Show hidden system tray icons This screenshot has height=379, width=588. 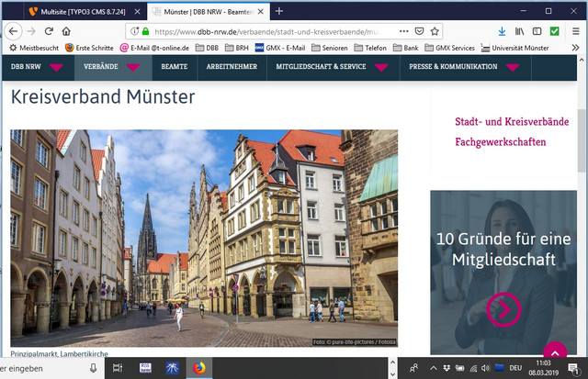click(x=433, y=369)
